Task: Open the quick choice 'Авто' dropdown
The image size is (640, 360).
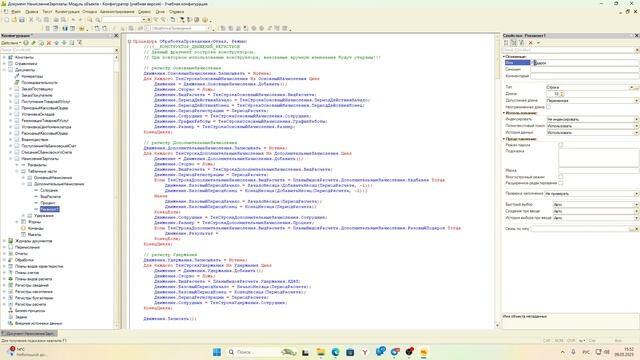Action: (x=636, y=204)
